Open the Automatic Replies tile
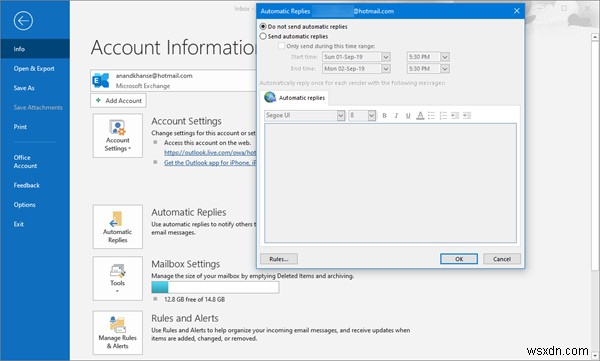This screenshot has height=361, width=600. tap(117, 227)
